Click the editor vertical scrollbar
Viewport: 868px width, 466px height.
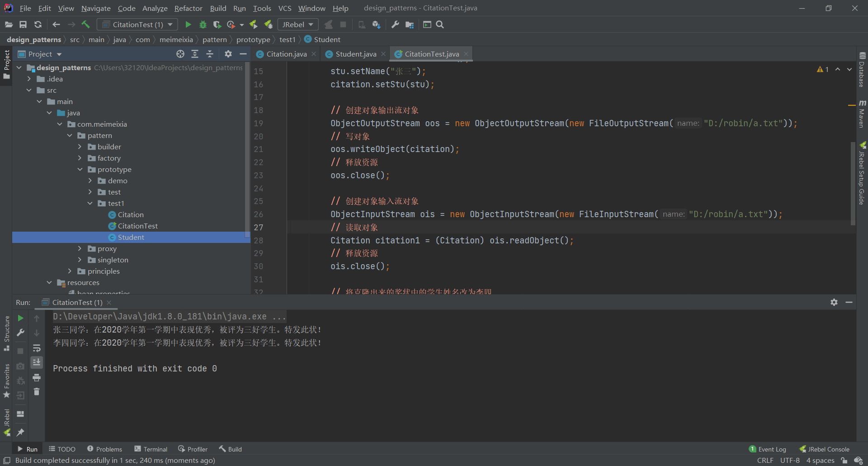click(x=853, y=183)
